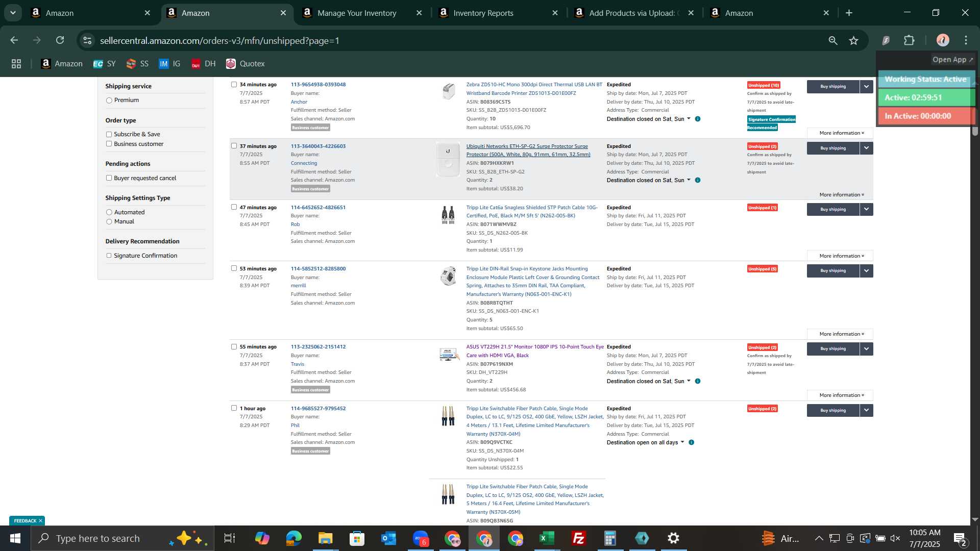980x551 pixels.
Task: Click Buy shipping for order 114-5852512-8285800
Action: 833,271
